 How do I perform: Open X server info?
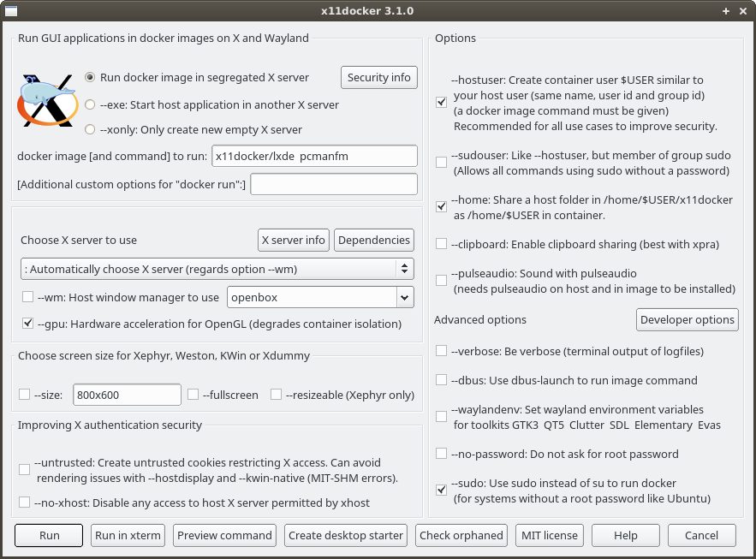tap(293, 240)
